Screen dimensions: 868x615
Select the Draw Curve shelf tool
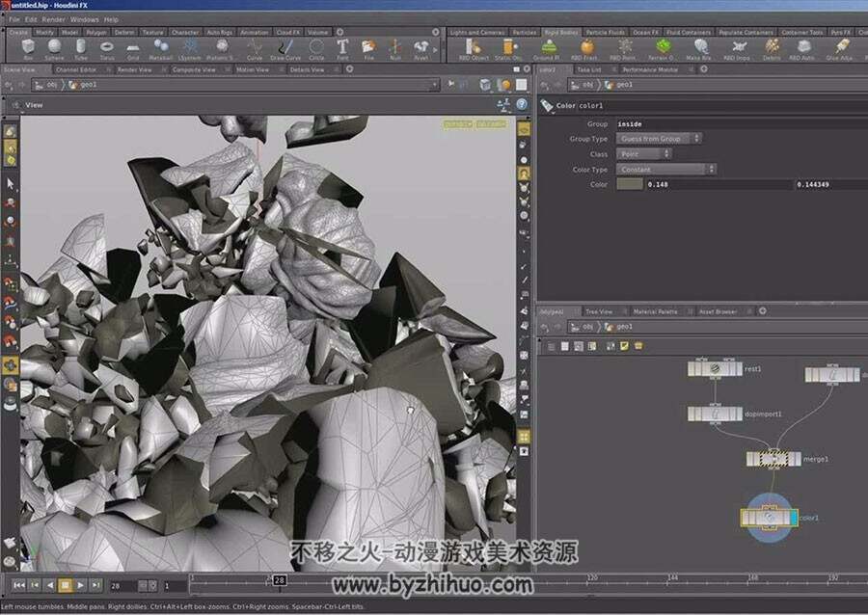(285, 48)
